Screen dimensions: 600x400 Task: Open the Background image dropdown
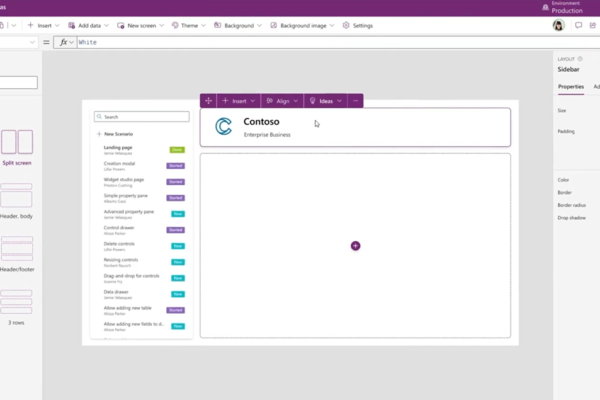[303, 25]
